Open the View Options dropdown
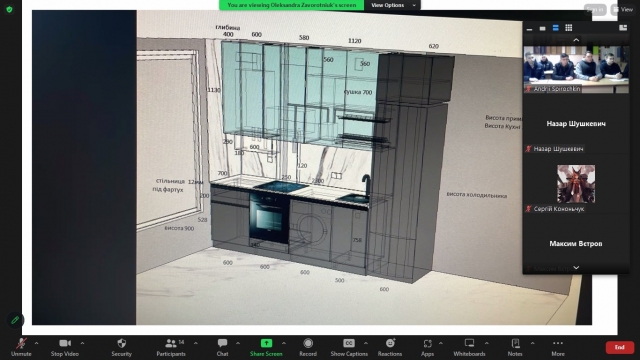 pyautogui.click(x=393, y=5)
